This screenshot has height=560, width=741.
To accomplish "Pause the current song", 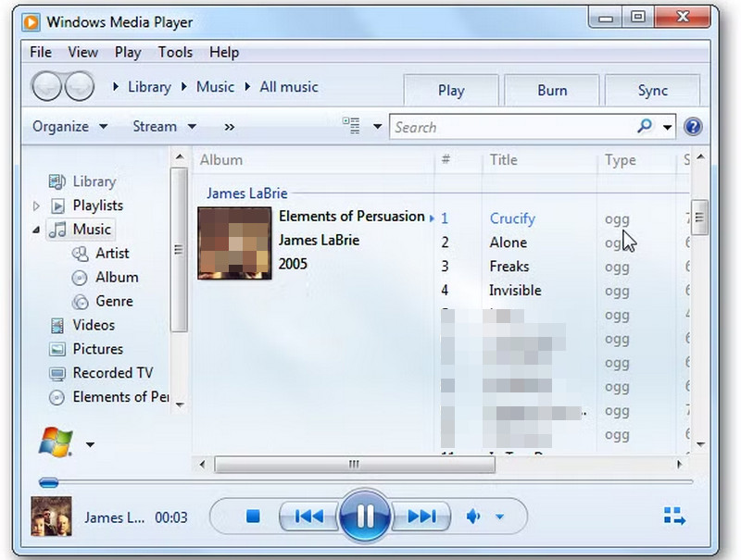I will coord(365,516).
